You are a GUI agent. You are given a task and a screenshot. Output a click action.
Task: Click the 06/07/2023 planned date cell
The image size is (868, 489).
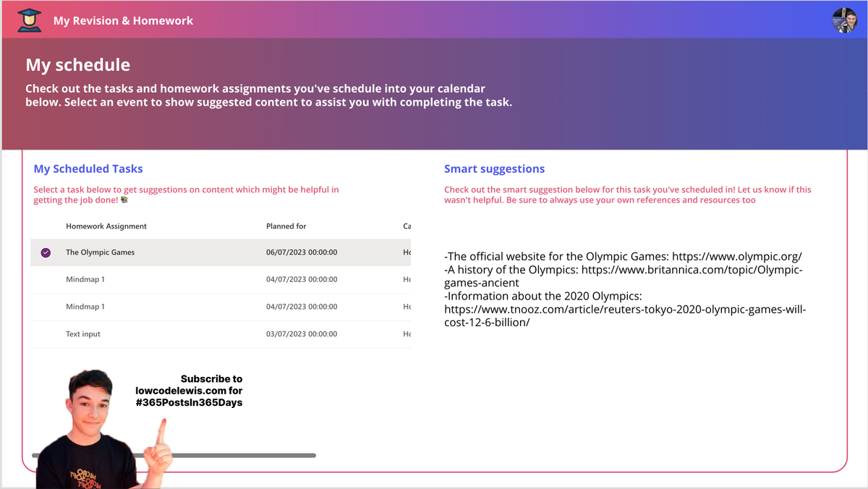pyautogui.click(x=302, y=252)
